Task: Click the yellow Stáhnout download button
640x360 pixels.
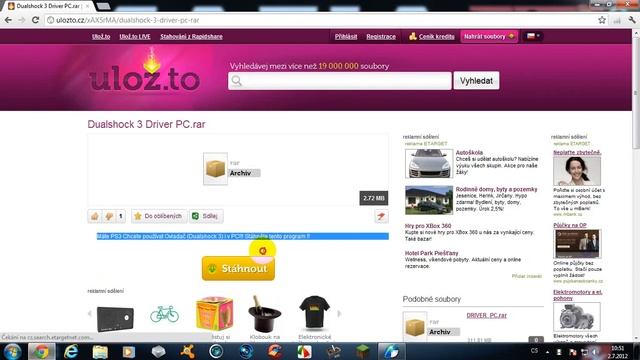Action: [x=238, y=268]
